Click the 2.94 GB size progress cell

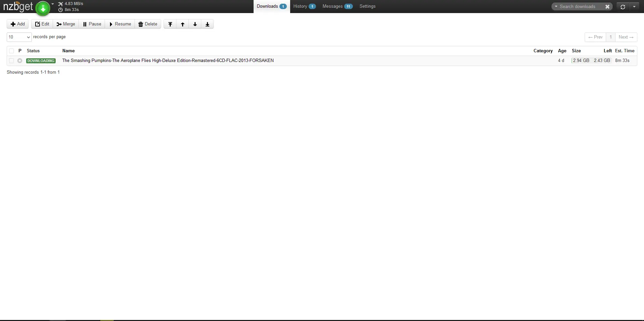[x=581, y=61]
